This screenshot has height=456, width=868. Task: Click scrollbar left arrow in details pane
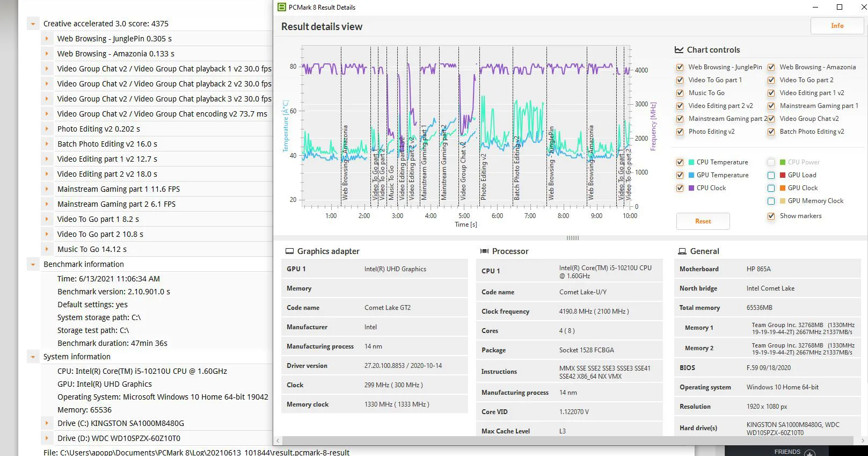point(278,440)
